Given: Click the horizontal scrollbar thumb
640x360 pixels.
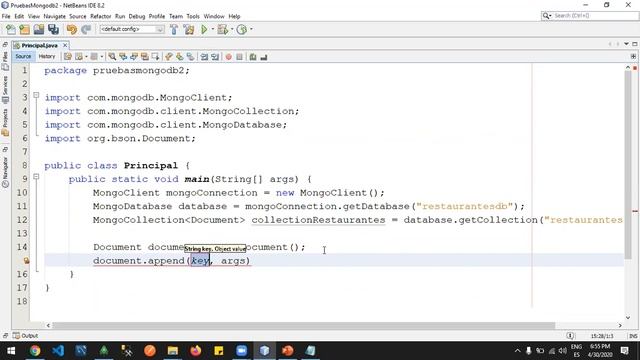Looking at the screenshot, I should 303,325.
